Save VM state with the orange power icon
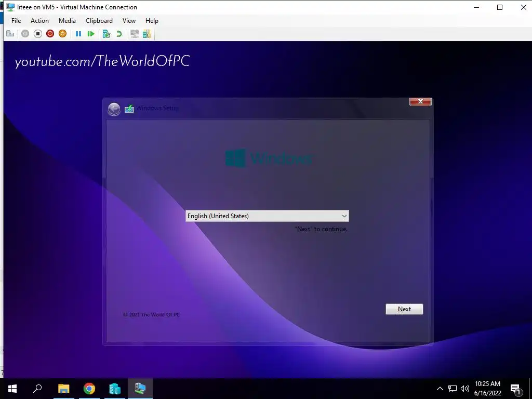The height and width of the screenshot is (399, 532). pyautogui.click(x=62, y=34)
